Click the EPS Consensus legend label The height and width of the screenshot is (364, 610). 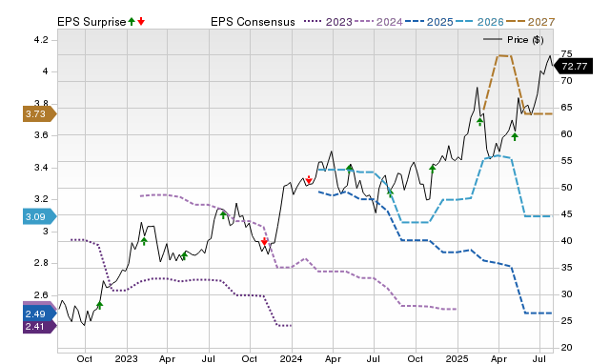253,22
